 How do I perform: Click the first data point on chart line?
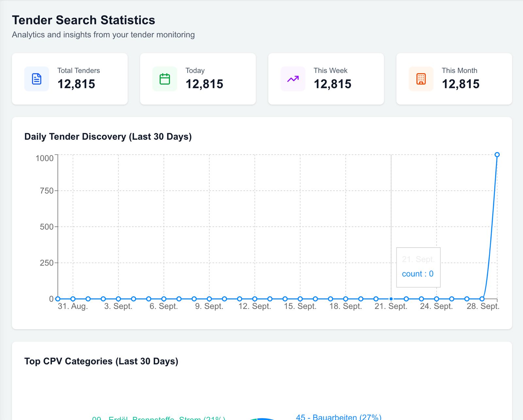click(x=58, y=299)
